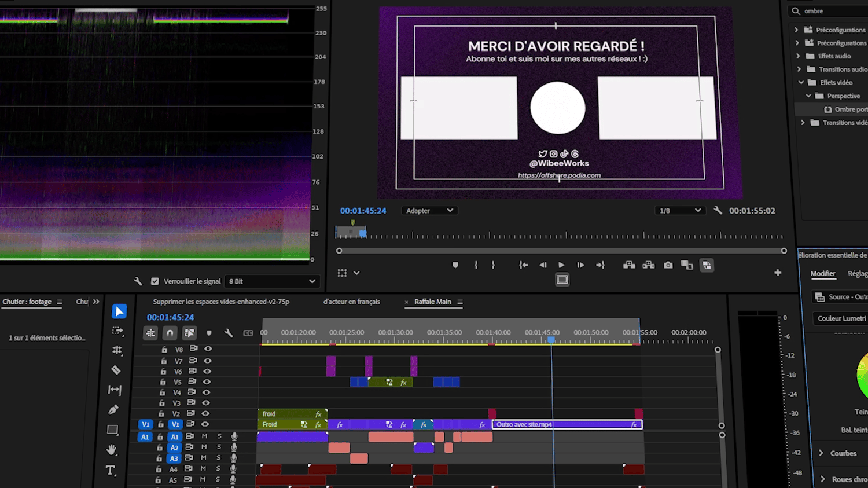Click the Lift button in Program monitor

click(629, 265)
